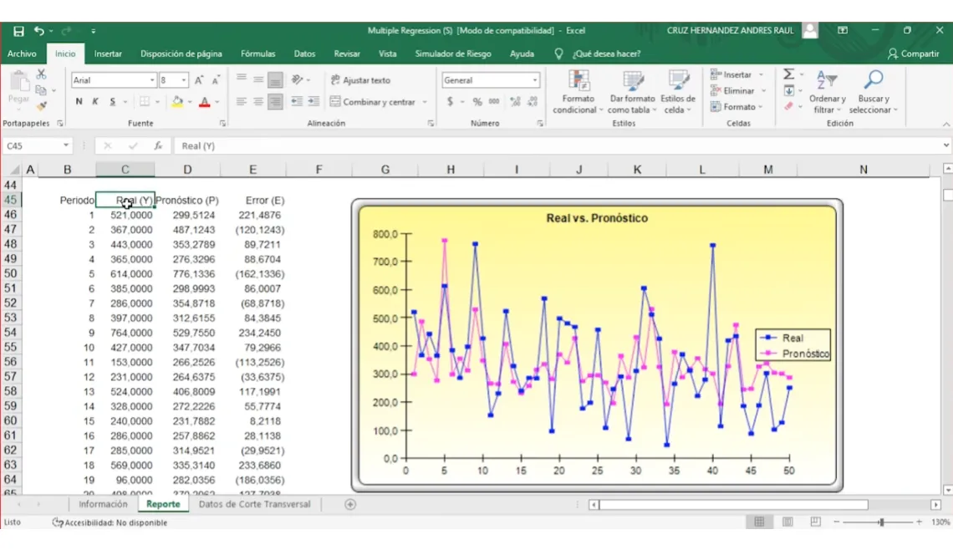Adjust the zoom slider in status bar

point(880,522)
